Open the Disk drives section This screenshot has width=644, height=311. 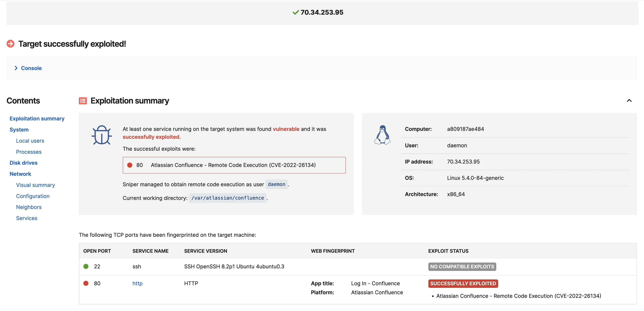[23, 162]
